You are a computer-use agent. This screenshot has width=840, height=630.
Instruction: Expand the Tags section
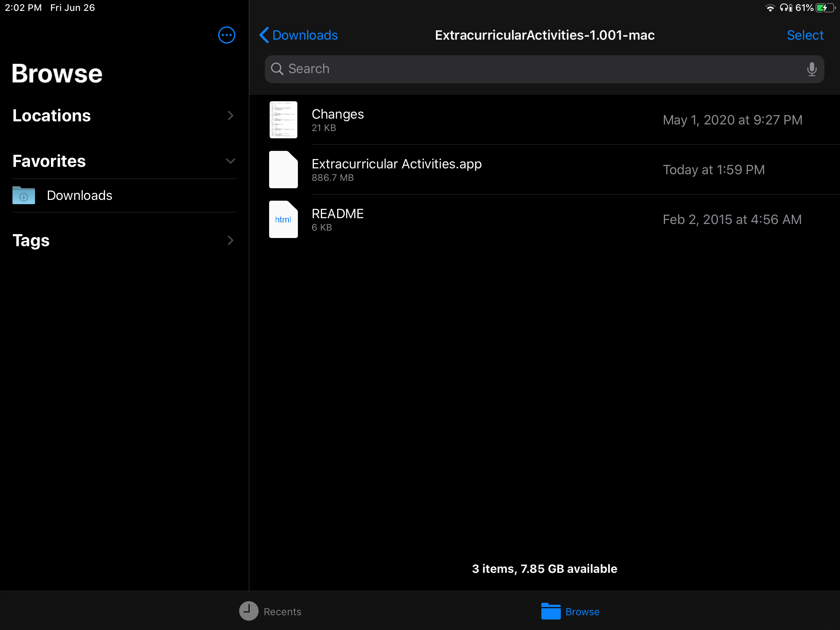pos(230,240)
